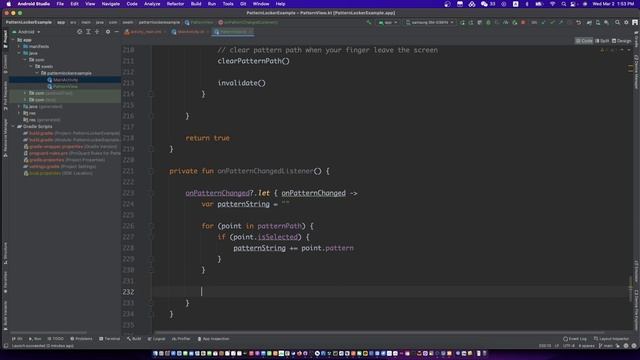Collapse the patternlockerexample package
640x360 pixels.
tap(37, 73)
